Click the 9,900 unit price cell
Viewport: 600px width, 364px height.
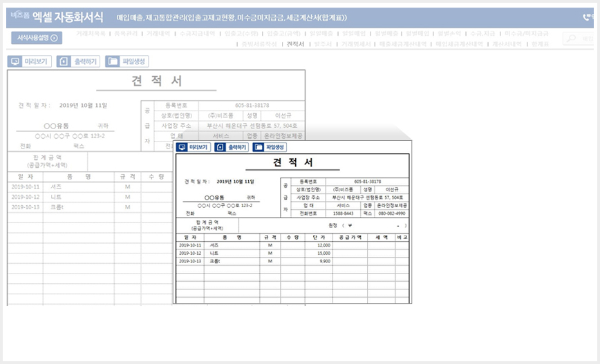pos(319,261)
